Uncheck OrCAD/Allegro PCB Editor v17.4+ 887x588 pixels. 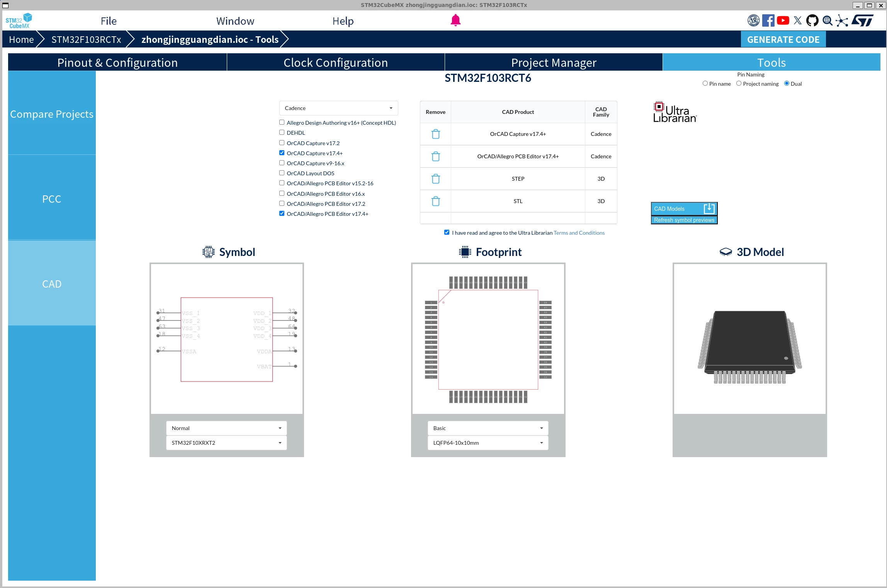pyautogui.click(x=282, y=214)
